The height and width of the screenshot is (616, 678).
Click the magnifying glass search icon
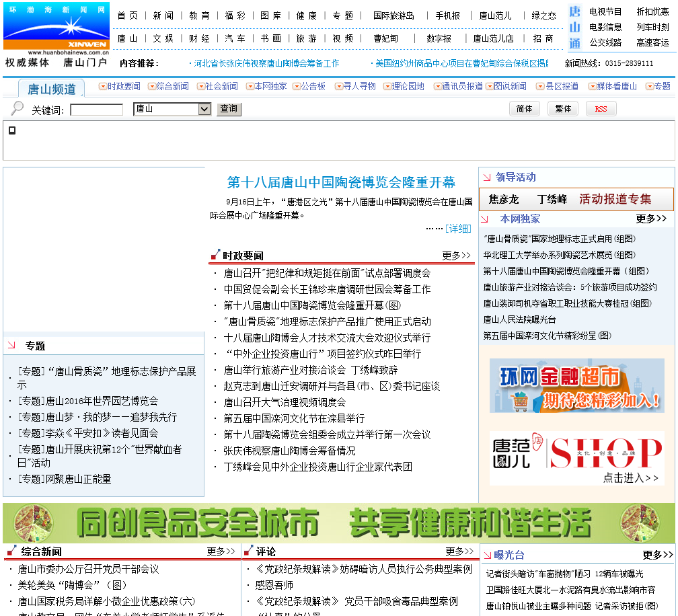point(17,108)
